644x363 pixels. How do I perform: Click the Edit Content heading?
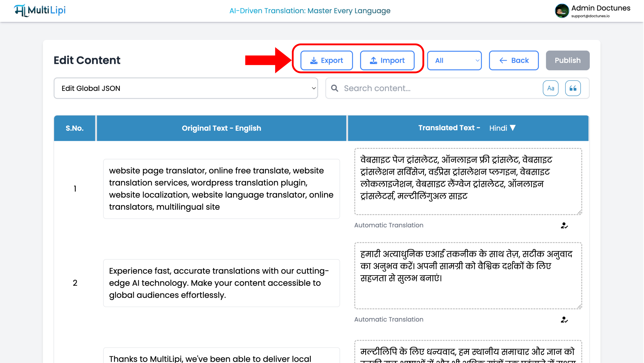pos(87,60)
